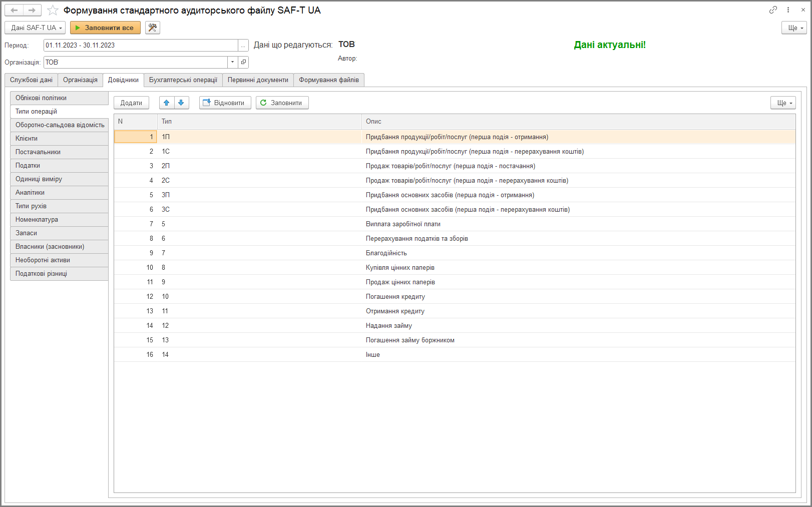Click the Організація input field
This screenshot has height=507, width=812.
[135, 62]
